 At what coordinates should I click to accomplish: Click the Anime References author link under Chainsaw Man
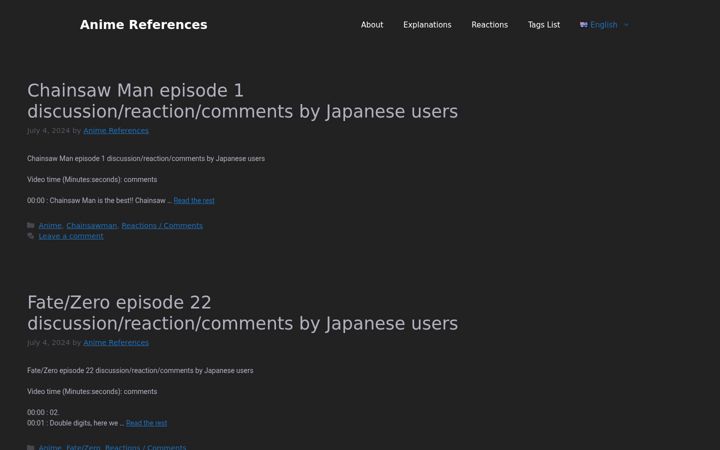(x=116, y=131)
